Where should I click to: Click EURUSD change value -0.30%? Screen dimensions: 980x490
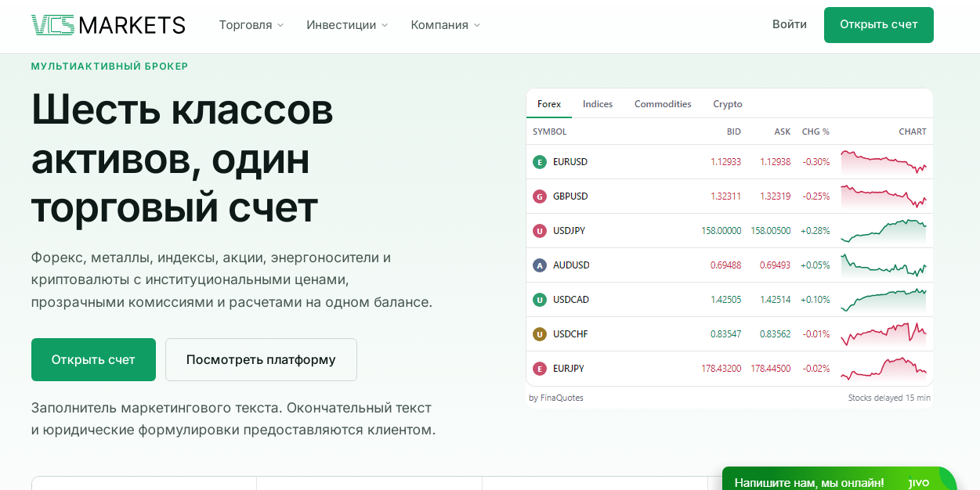pyautogui.click(x=816, y=162)
